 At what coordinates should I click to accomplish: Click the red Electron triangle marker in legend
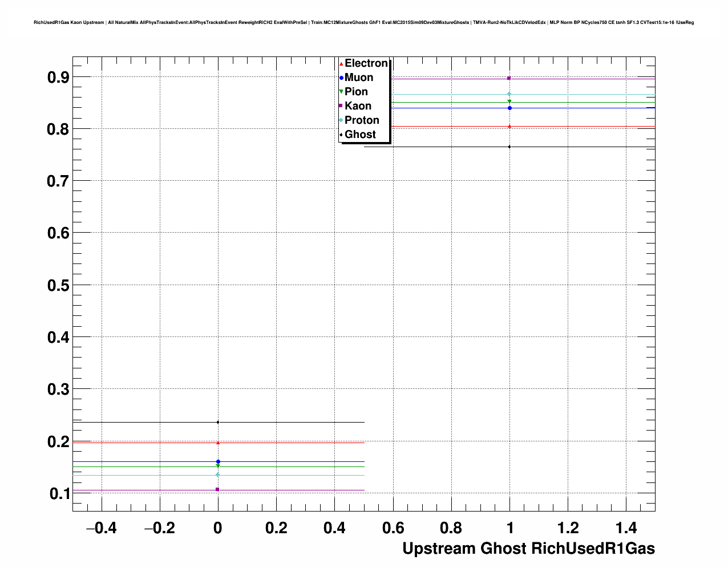click(x=341, y=64)
